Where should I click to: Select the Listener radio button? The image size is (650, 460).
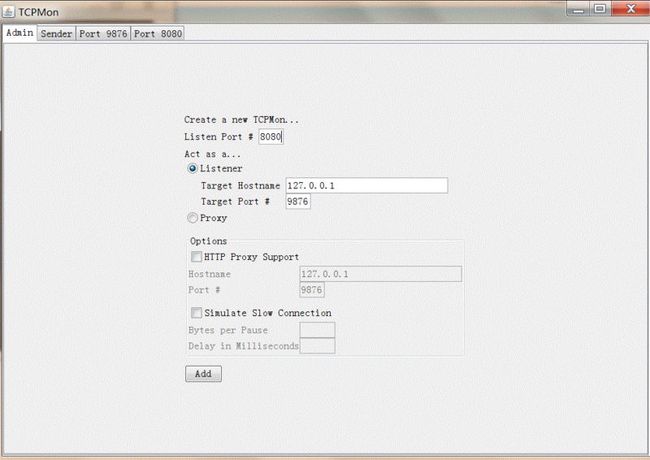coord(192,169)
